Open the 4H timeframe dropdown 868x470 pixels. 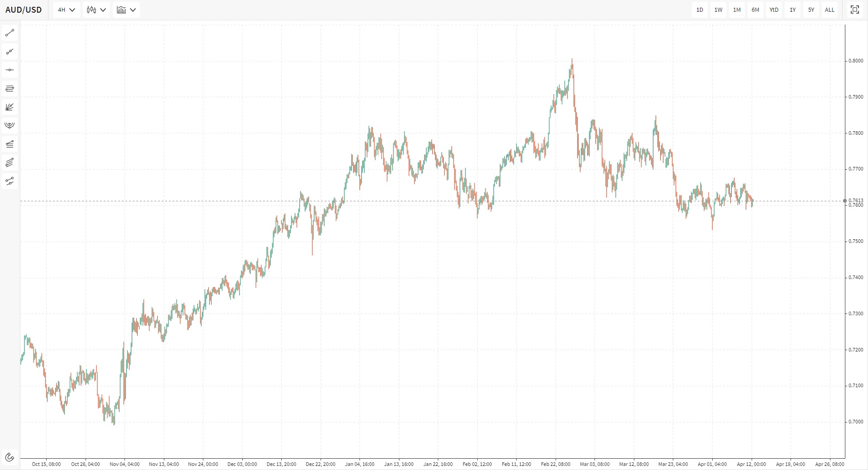(66, 10)
